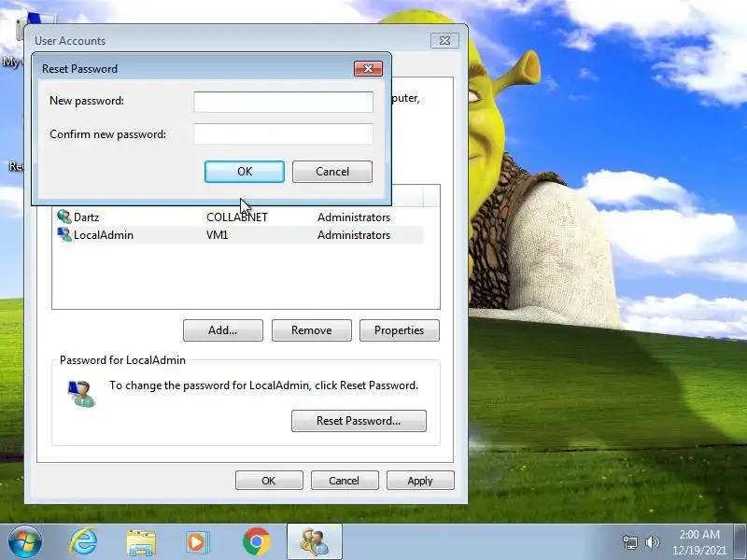
Task: Select the Dartz user icon
Action: 63,217
